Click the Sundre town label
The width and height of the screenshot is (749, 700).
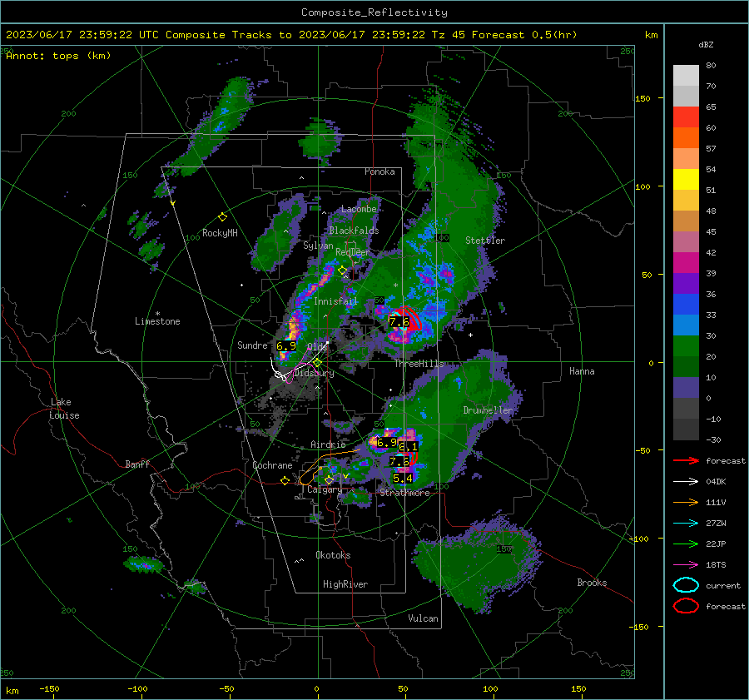tap(252, 345)
